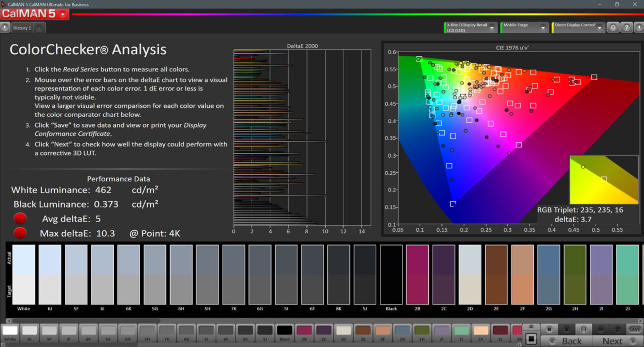Click the continuous read infinity icon

[x=600, y=329]
